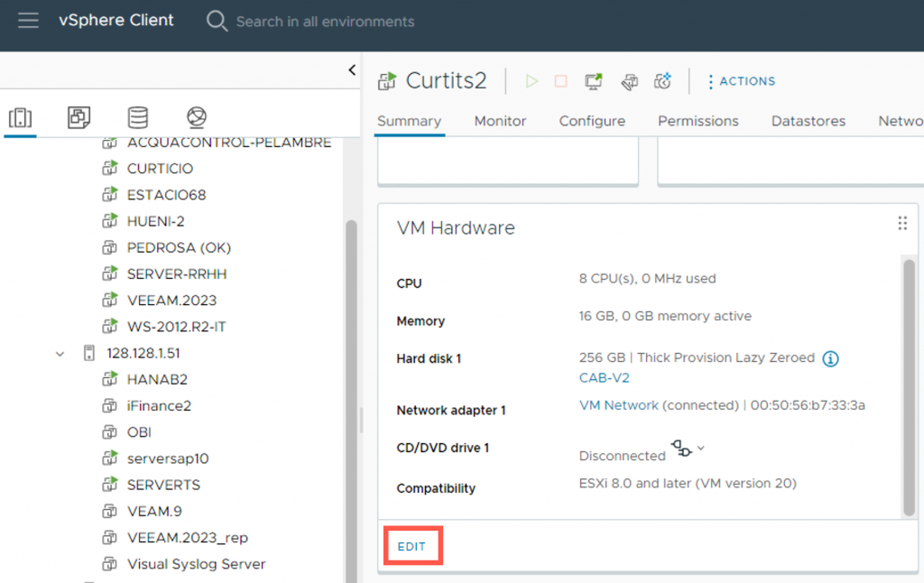Take a snapshot using the toolbar icon
924x583 pixels.
[663, 80]
